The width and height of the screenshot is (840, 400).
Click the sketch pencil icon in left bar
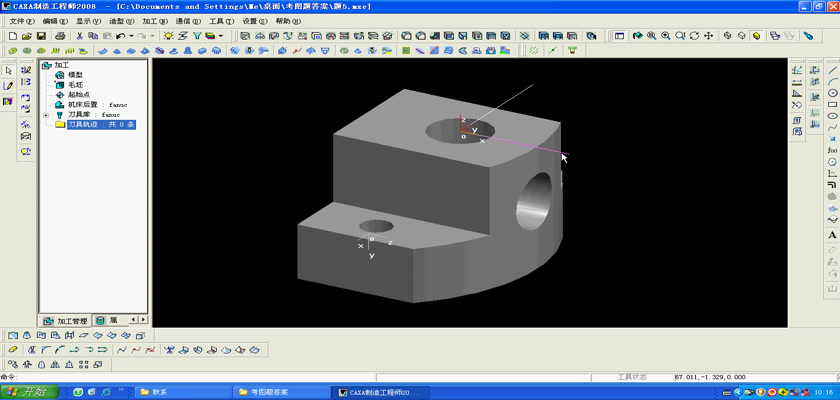click(x=8, y=86)
